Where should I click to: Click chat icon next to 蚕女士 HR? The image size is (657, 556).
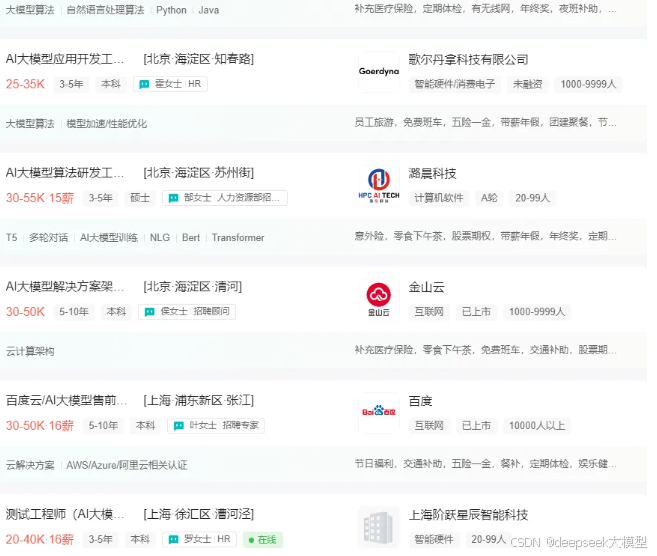tap(144, 84)
